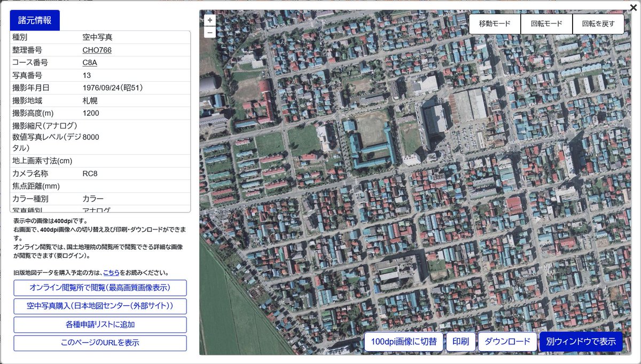Click the ダウンロード button
Image resolution: width=641 pixels, height=364 pixels.
coord(507,342)
